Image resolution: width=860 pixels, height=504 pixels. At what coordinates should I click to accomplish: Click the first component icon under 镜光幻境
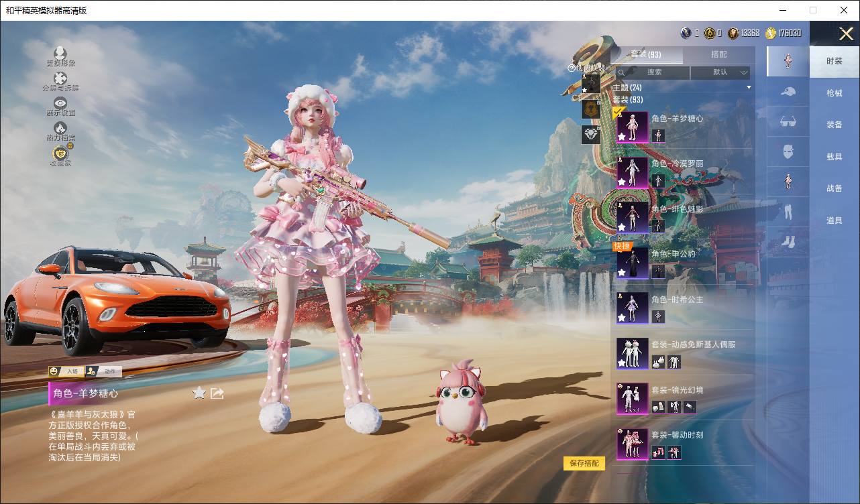(658, 407)
